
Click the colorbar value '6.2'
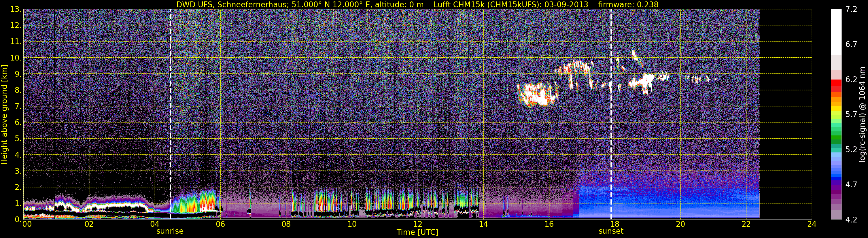point(851,80)
